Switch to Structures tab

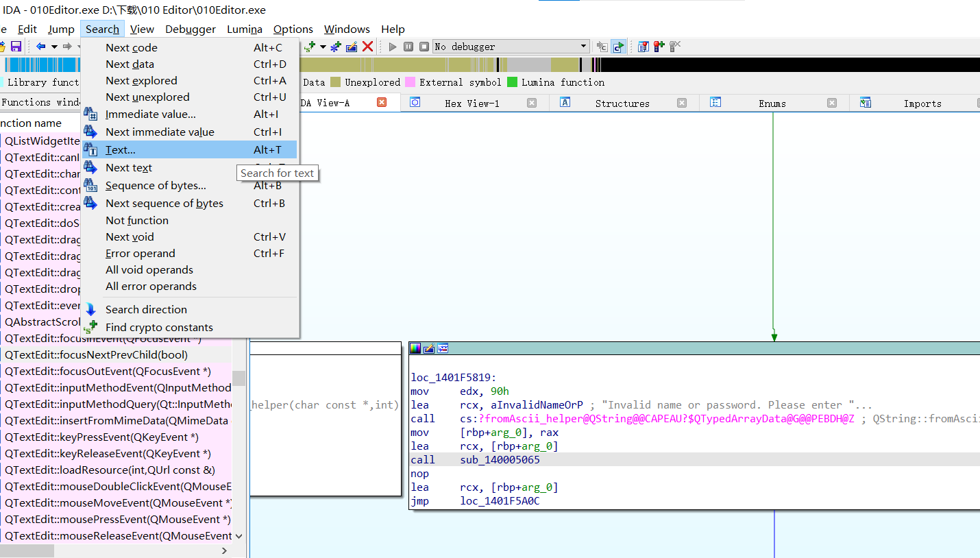[x=622, y=103]
